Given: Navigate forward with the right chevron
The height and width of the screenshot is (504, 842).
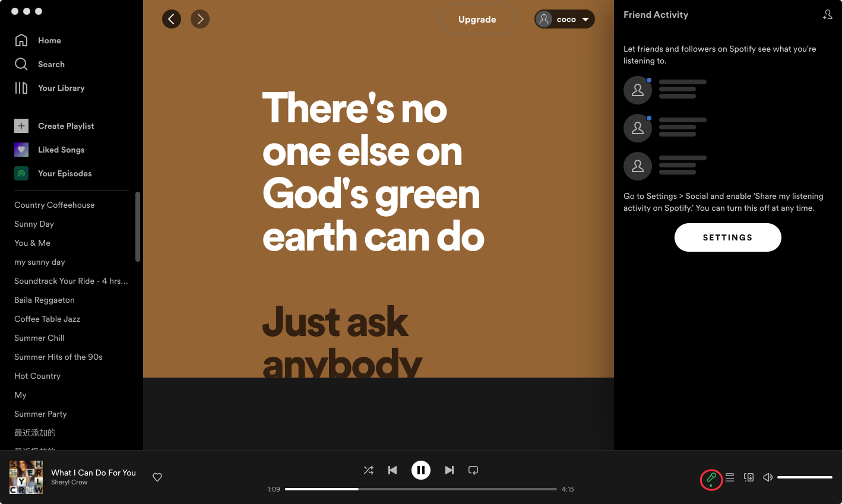Looking at the screenshot, I should [x=200, y=19].
